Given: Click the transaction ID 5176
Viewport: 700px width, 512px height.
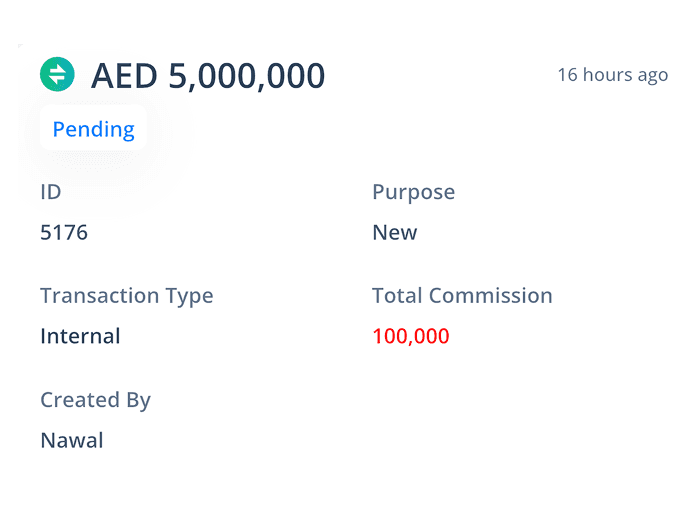Looking at the screenshot, I should click(64, 233).
